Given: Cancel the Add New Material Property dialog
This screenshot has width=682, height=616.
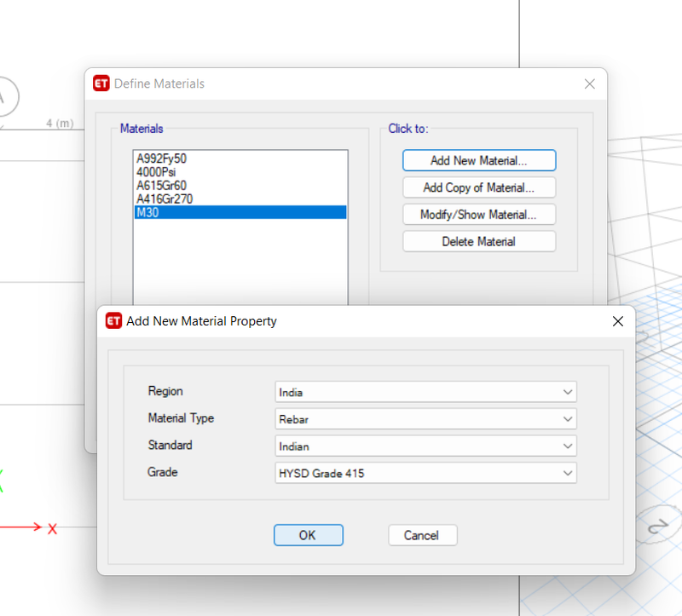Looking at the screenshot, I should pyautogui.click(x=422, y=535).
